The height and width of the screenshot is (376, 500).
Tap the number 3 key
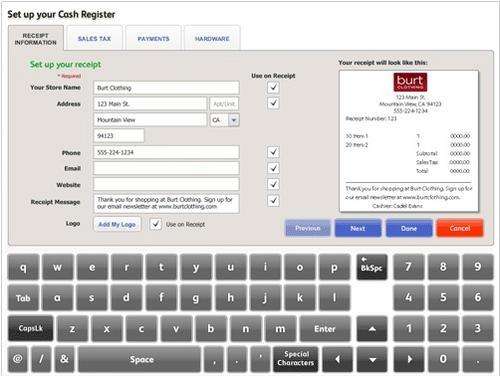pyautogui.click(x=478, y=329)
